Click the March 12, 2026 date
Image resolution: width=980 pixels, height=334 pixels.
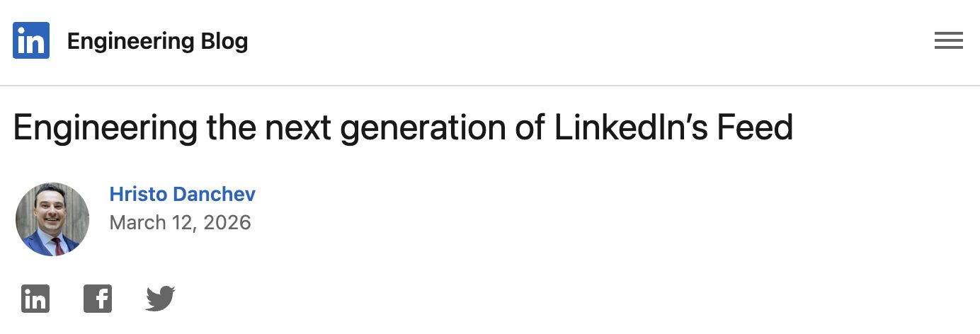[x=180, y=223]
